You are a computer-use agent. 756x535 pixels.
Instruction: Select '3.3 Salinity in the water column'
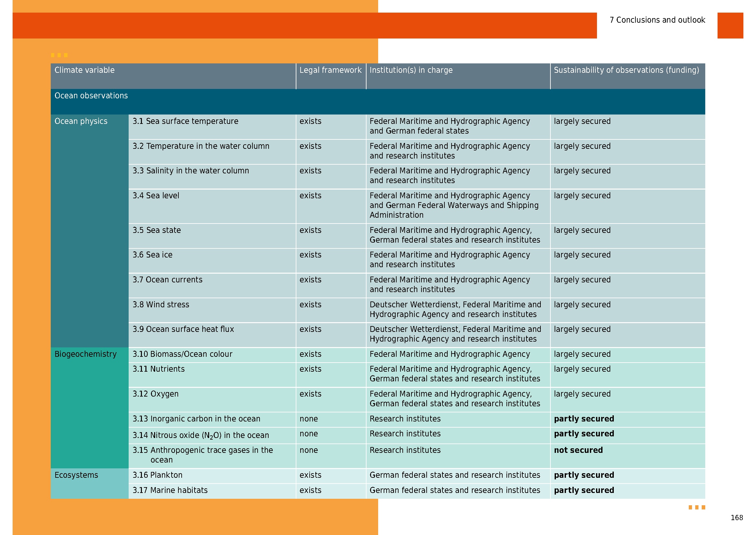(191, 171)
